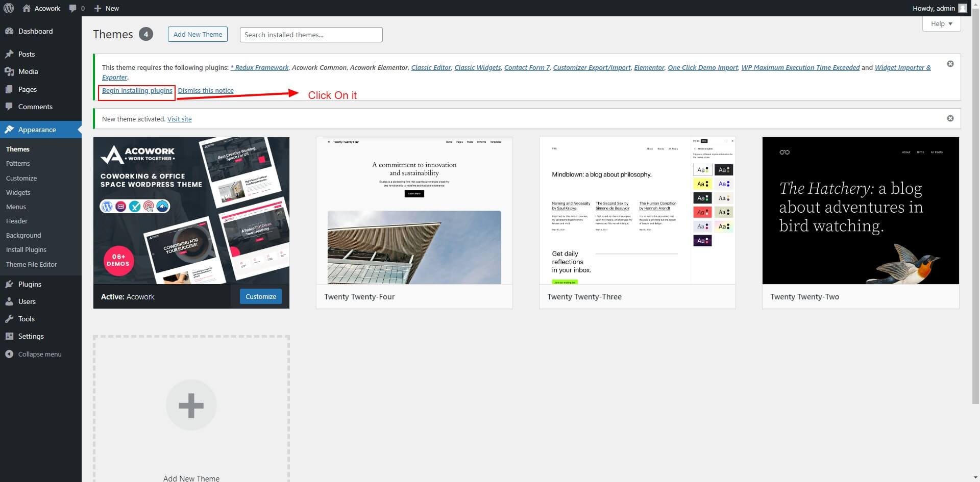Click the Users person icon
Image resolution: width=980 pixels, height=482 pixels.
(9, 301)
